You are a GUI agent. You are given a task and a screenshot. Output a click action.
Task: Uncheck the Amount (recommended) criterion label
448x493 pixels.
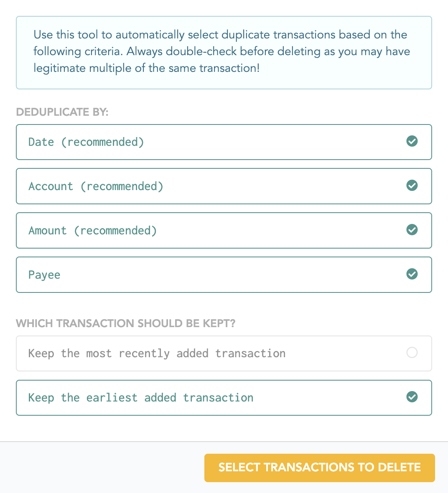pyautogui.click(x=93, y=231)
